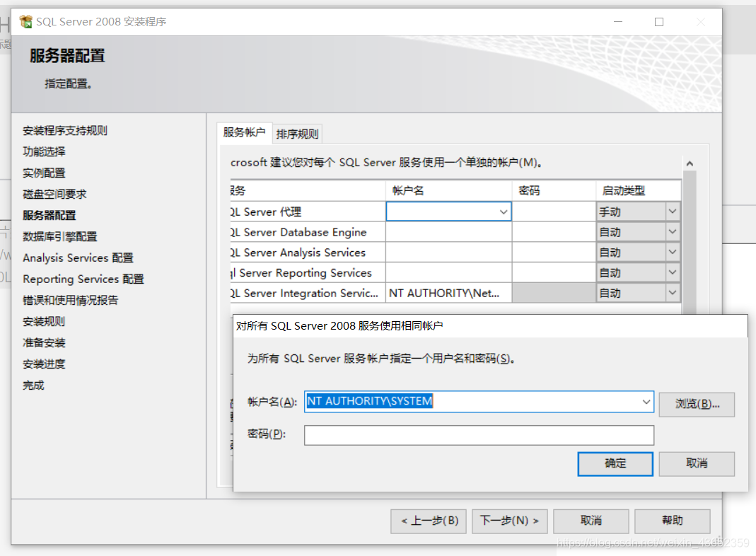756x556 pixels.
Task: Select 数据库引擎配置 step in sidebar
Action: pyautogui.click(x=60, y=237)
